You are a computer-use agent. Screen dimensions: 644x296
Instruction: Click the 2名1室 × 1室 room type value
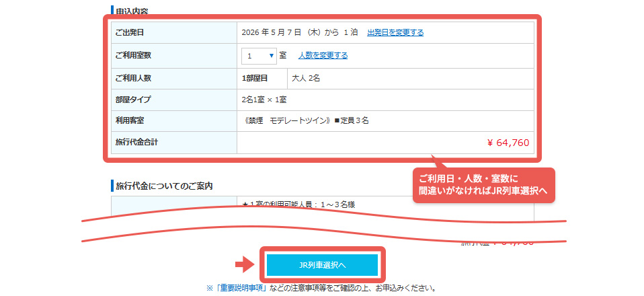[264, 100]
